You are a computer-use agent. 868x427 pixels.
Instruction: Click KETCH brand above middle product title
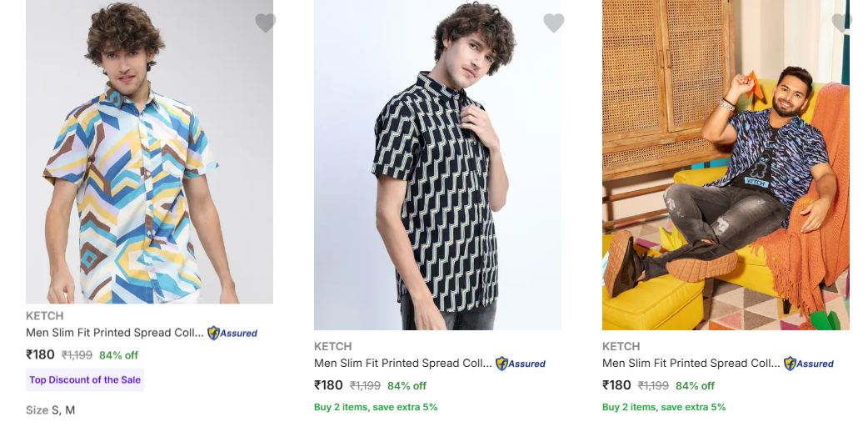click(x=333, y=346)
